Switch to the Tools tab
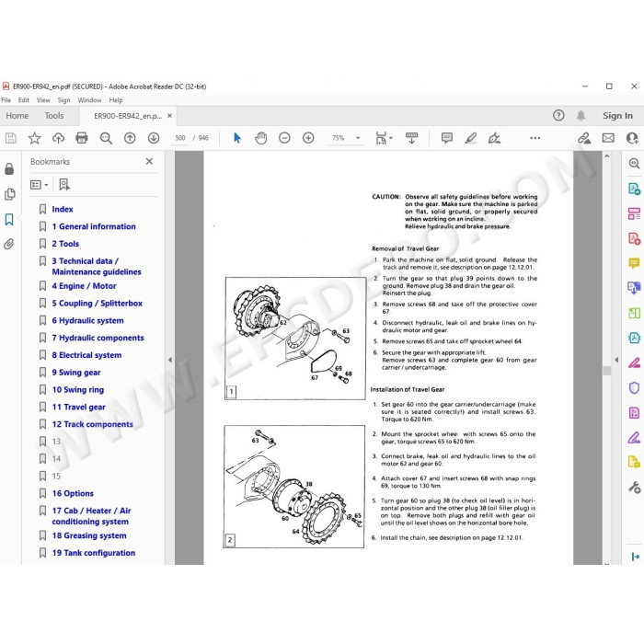The image size is (644, 644). point(54,116)
